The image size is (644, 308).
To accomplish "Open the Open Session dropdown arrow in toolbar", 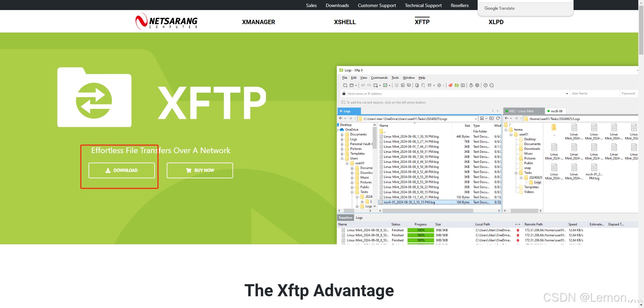I will coord(356,85).
